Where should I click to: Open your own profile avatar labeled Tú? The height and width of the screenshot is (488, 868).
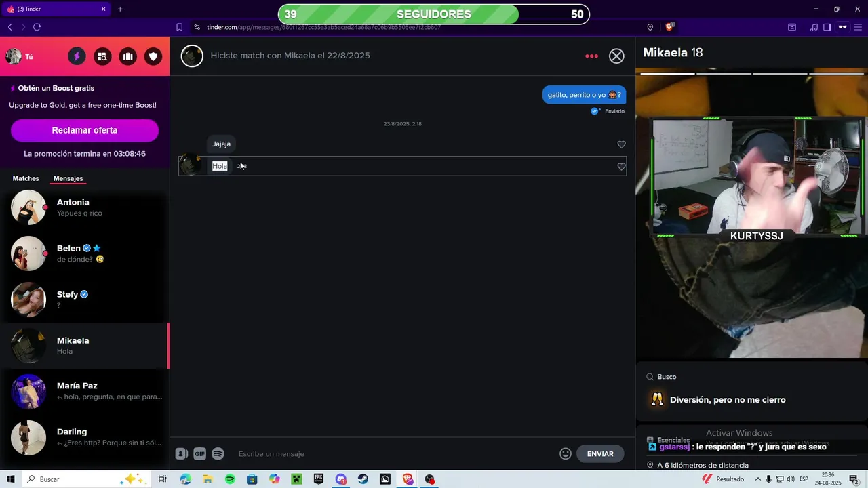point(19,57)
